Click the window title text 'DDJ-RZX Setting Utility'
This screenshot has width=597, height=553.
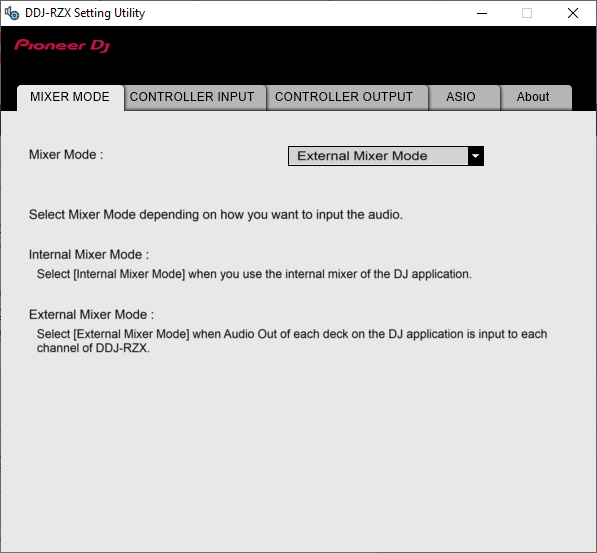click(85, 13)
